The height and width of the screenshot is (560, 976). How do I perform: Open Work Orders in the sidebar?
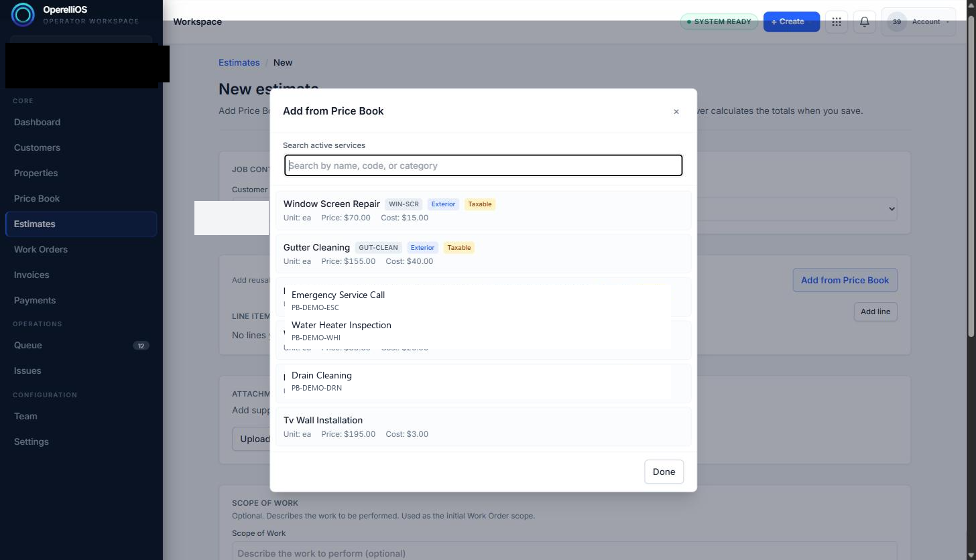pyautogui.click(x=81, y=249)
